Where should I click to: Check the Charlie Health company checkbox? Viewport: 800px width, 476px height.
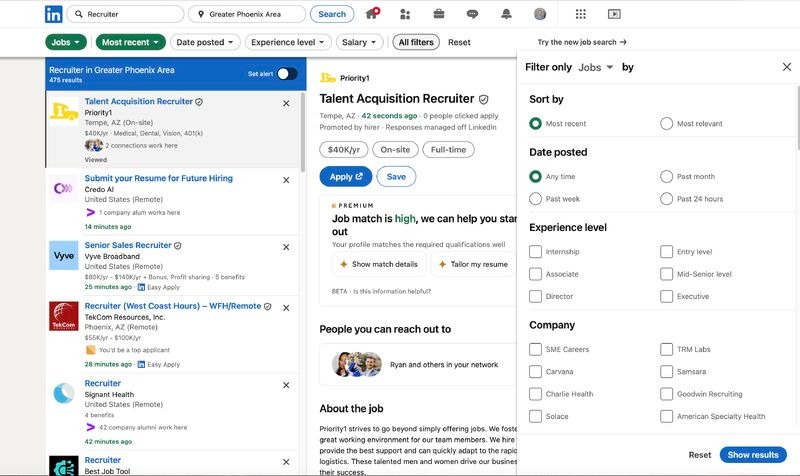coord(535,394)
